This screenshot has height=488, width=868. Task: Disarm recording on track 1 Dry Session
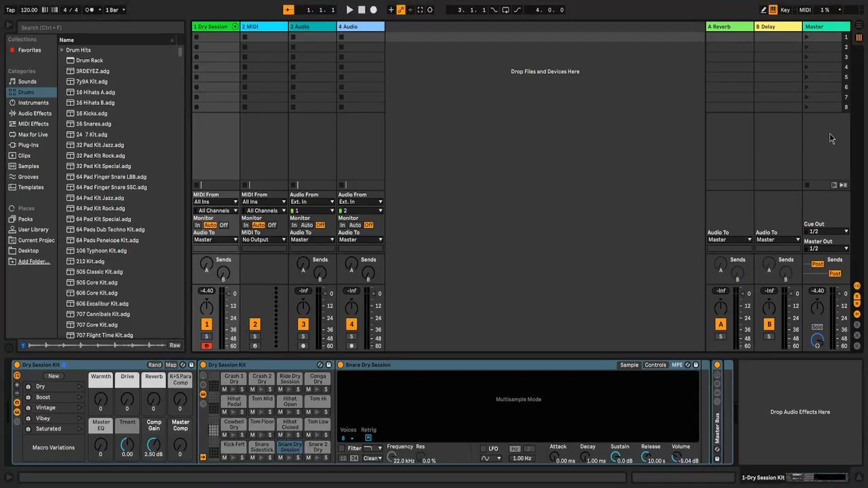coord(207,346)
